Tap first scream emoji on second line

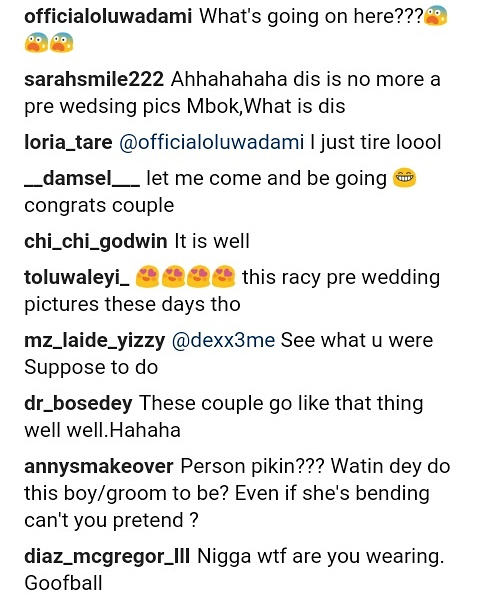tap(36, 43)
